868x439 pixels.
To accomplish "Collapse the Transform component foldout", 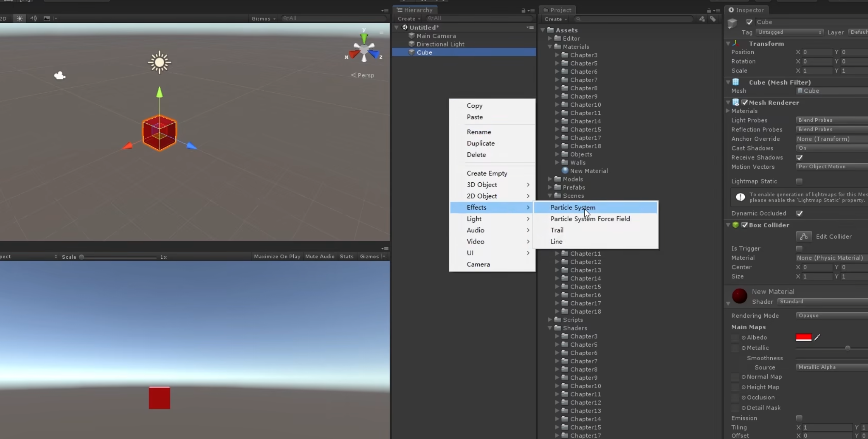I will coord(728,43).
